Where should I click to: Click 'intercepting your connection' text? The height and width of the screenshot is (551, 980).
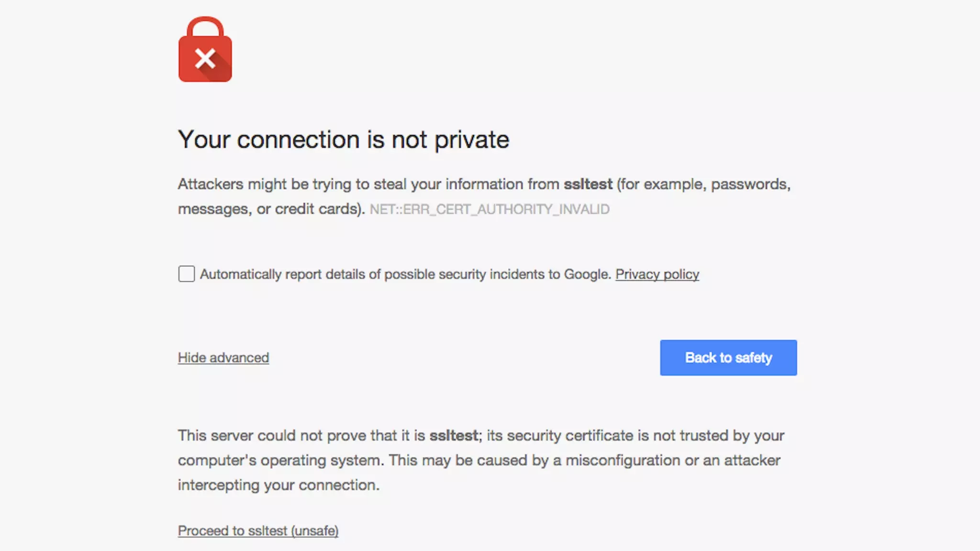point(278,485)
